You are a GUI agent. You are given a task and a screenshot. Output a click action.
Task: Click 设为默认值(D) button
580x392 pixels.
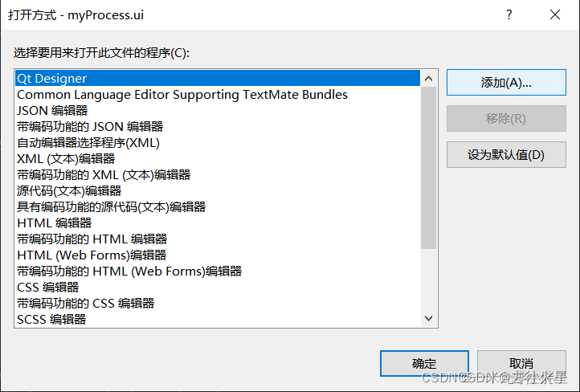506,154
